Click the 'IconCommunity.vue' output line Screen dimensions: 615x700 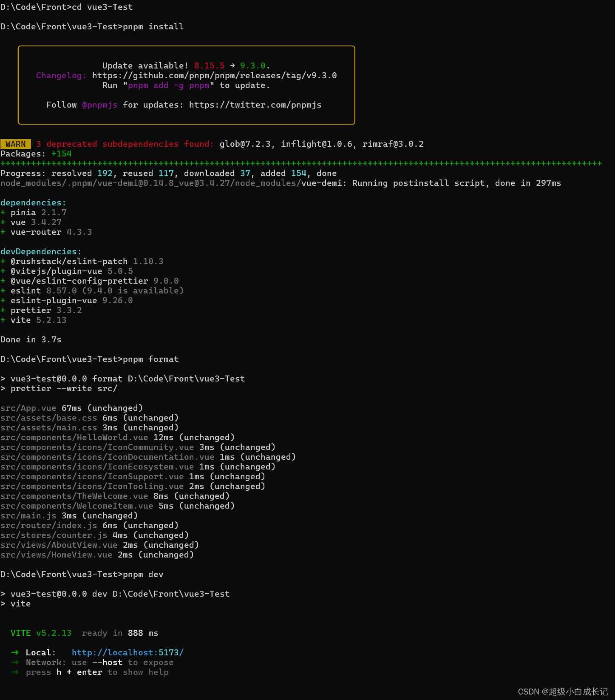pyautogui.click(x=138, y=447)
